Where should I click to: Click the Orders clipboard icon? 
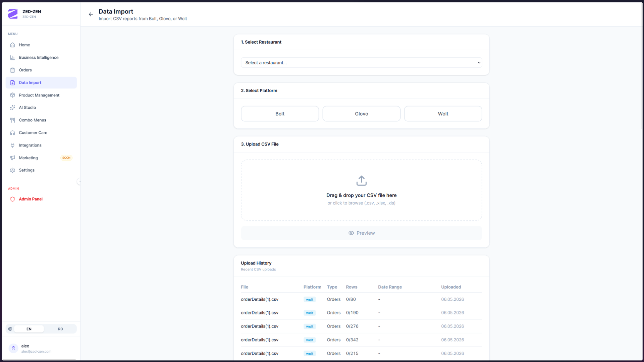point(12,70)
